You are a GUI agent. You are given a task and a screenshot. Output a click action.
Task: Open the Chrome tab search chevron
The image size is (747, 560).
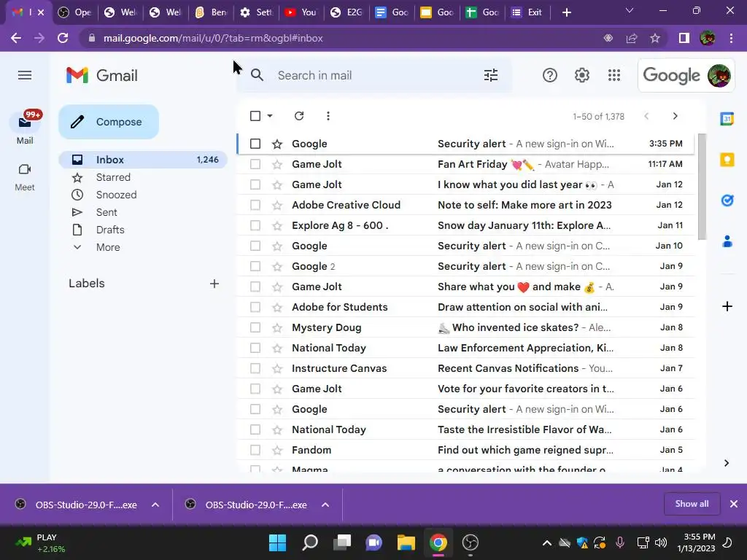(630, 10)
